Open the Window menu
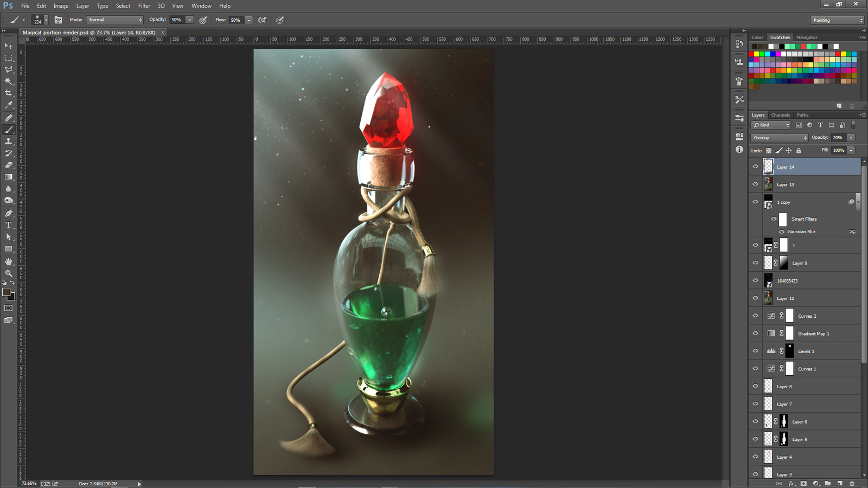Viewport: 868px width, 488px height. coord(201,6)
